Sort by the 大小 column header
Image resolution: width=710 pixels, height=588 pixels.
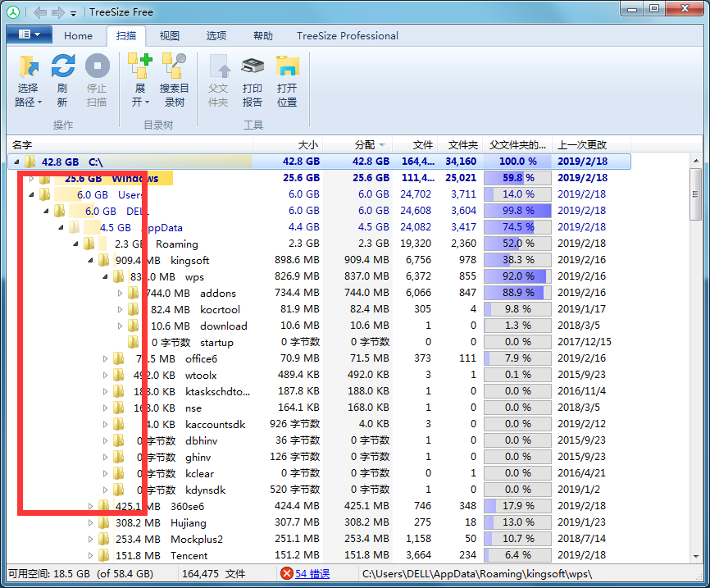(307, 144)
